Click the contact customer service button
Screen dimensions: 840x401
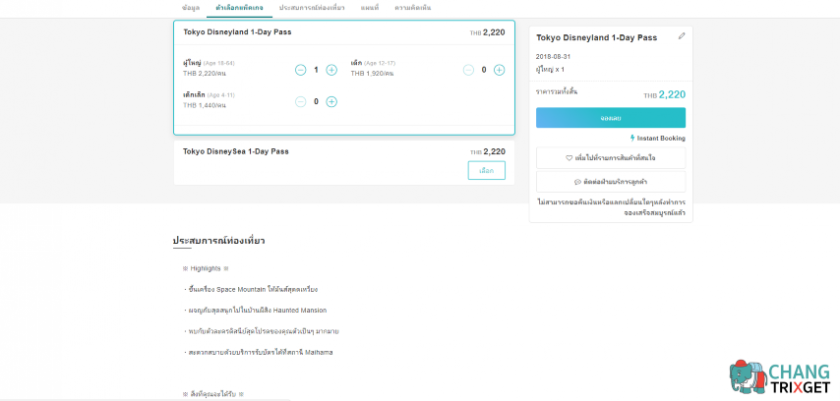(611, 182)
